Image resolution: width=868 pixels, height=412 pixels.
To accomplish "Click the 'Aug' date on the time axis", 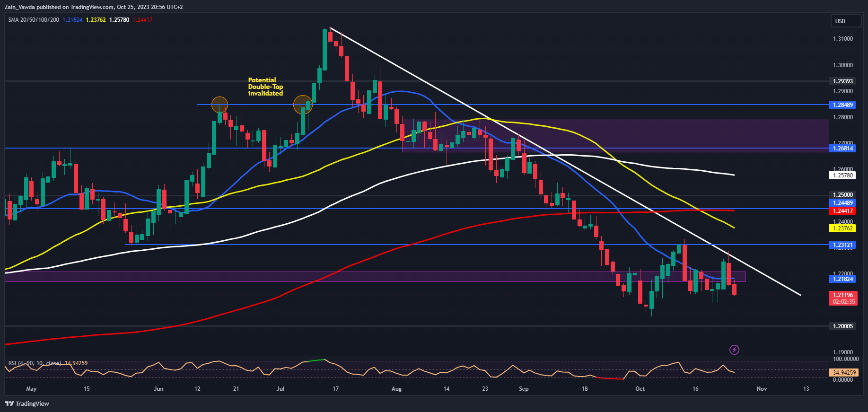I will pyautogui.click(x=396, y=389).
